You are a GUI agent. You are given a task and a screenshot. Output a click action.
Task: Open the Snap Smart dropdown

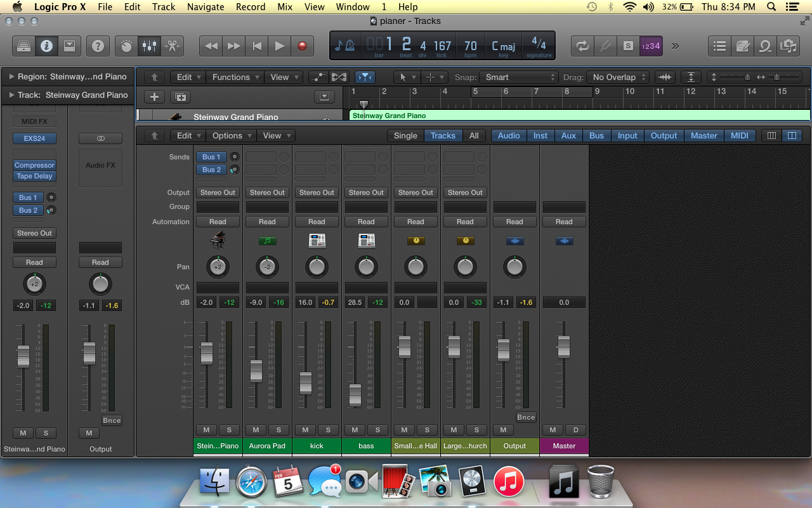[518, 77]
